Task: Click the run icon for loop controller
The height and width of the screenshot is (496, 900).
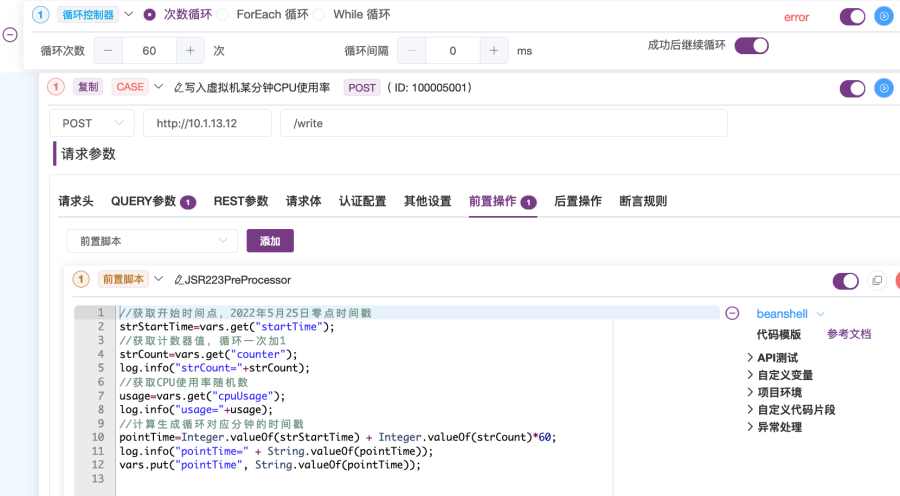Action: [884, 16]
